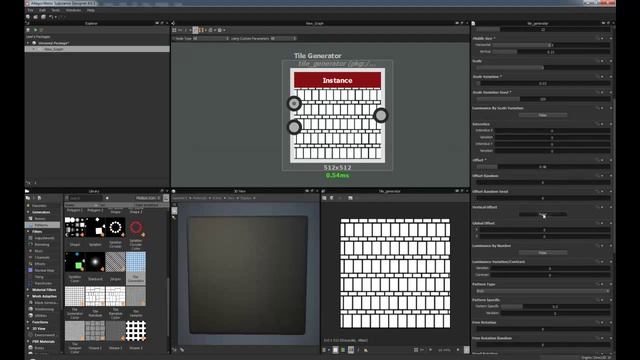This screenshot has height=360, width=640.
Task: Expand the Functions category in Library
Action: click(28, 322)
